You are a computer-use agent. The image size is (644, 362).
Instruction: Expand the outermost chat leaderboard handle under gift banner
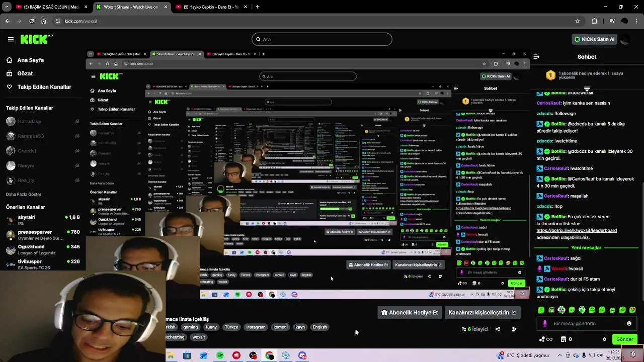click(x=587, y=89)
